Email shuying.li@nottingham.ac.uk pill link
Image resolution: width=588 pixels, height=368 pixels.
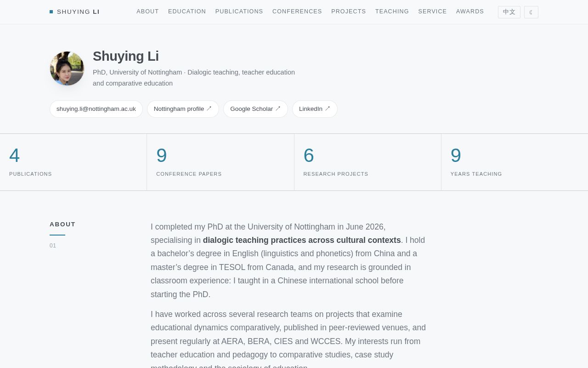(x=96, y=109)
